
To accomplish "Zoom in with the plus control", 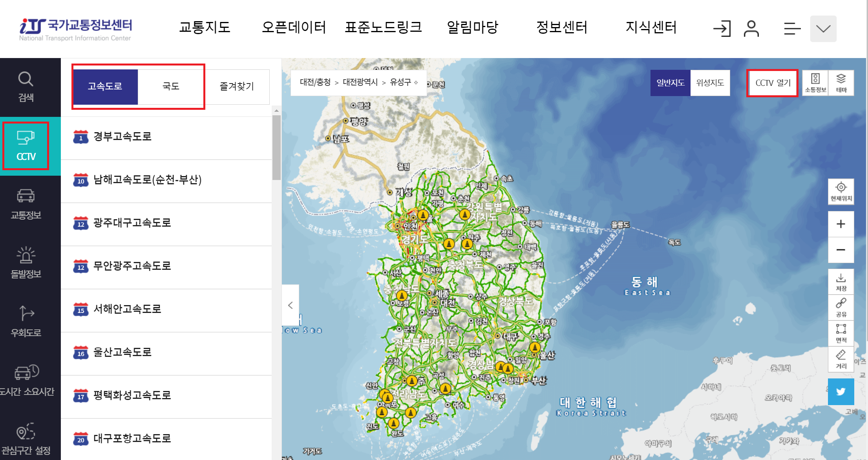I will tap(841, 224).
